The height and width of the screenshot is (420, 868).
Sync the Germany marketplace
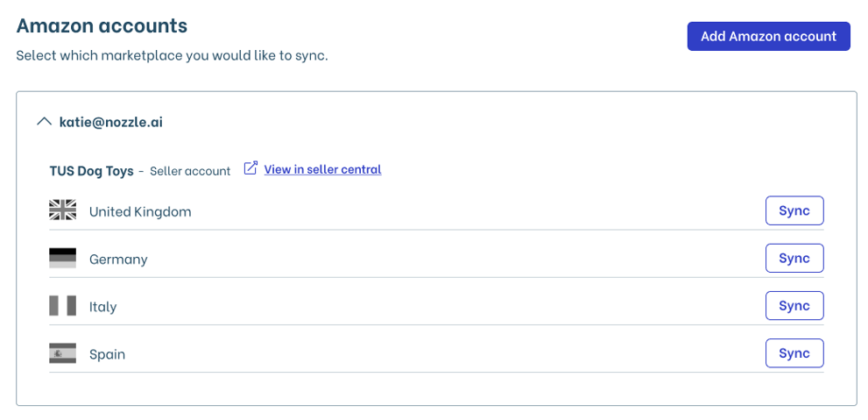pyautogui.click(x=794, y=259)
